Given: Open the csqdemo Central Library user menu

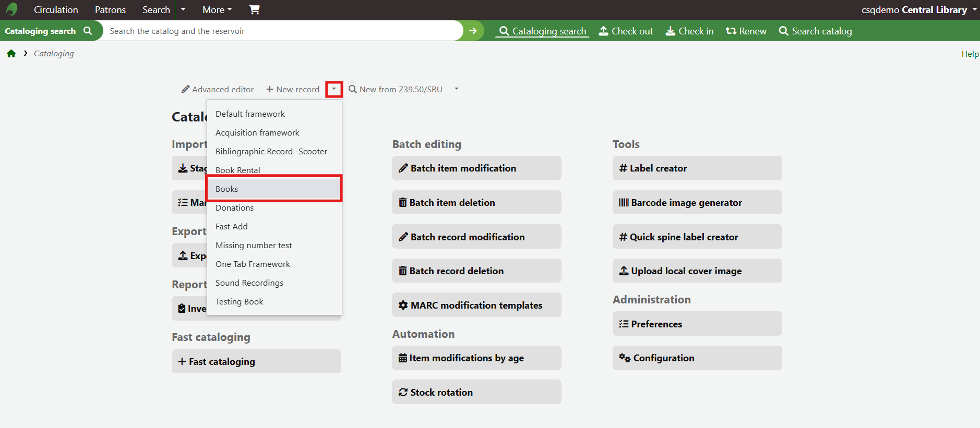Looking at the screenshot, I should pyautogui.click(x=918, y=10).
